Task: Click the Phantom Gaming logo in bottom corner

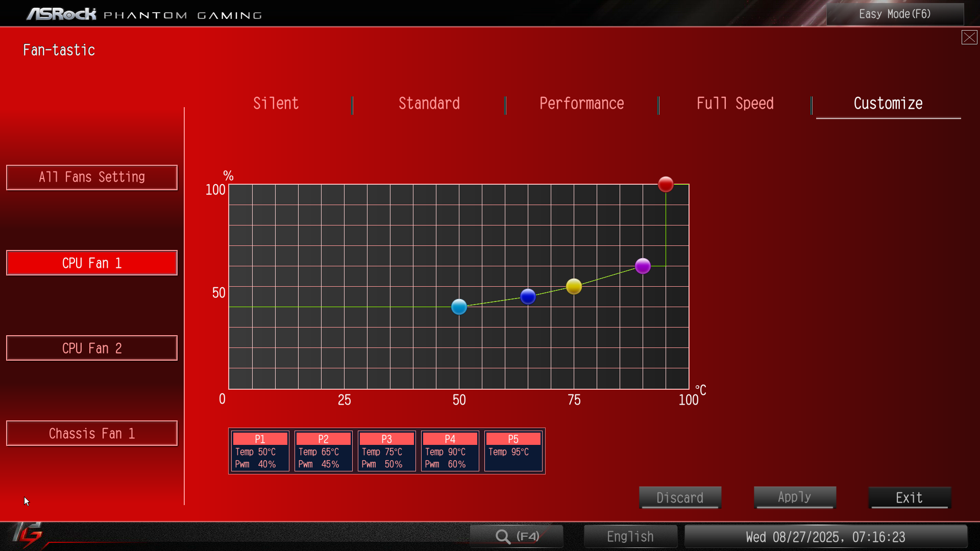Action: (28, 535)
